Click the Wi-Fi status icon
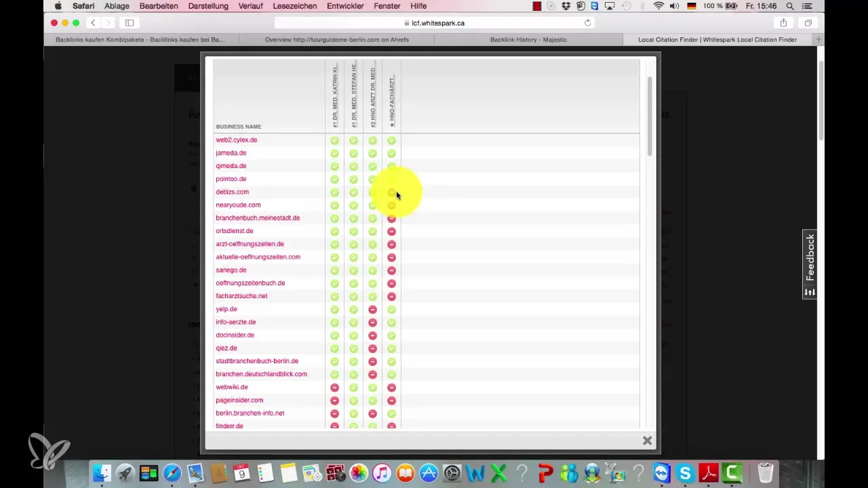Viewport: 868px width, 488px height. [658, 5]
